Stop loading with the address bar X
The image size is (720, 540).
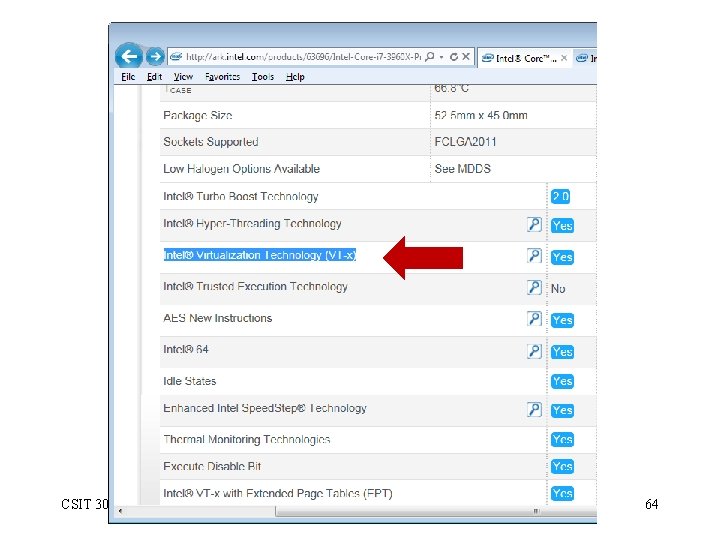coord(466,56)
